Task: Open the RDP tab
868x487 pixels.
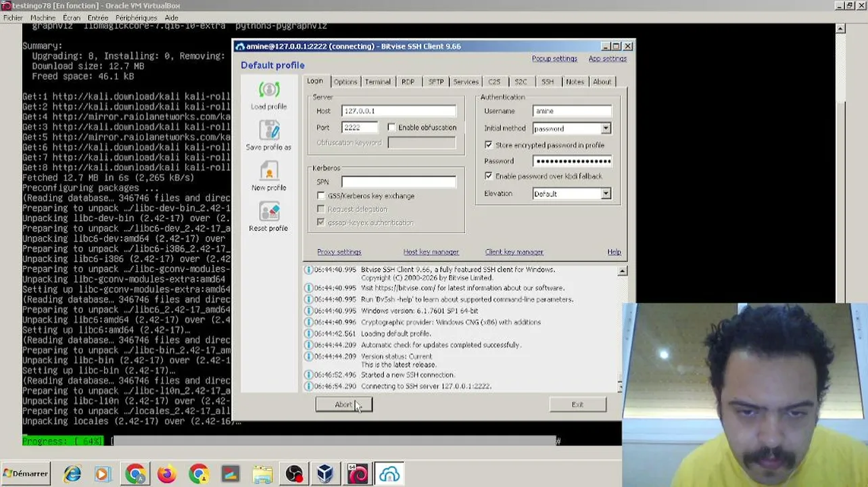Action: pos(408,82)
